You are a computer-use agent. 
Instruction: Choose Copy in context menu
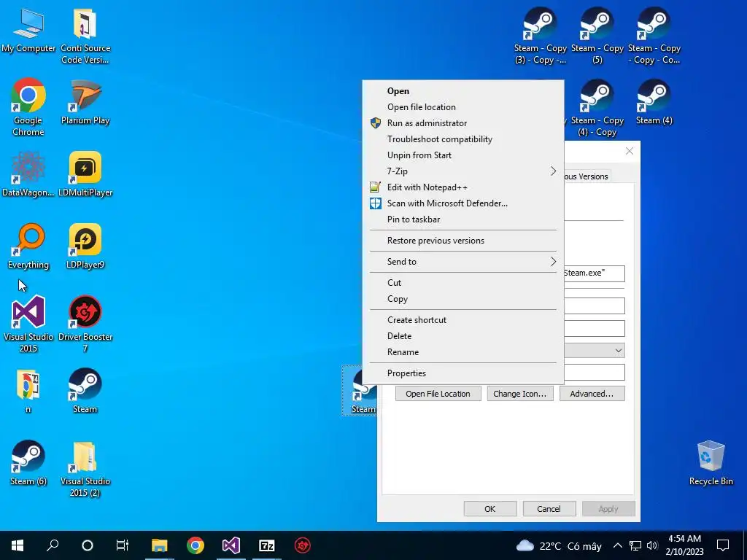point(463,299)
